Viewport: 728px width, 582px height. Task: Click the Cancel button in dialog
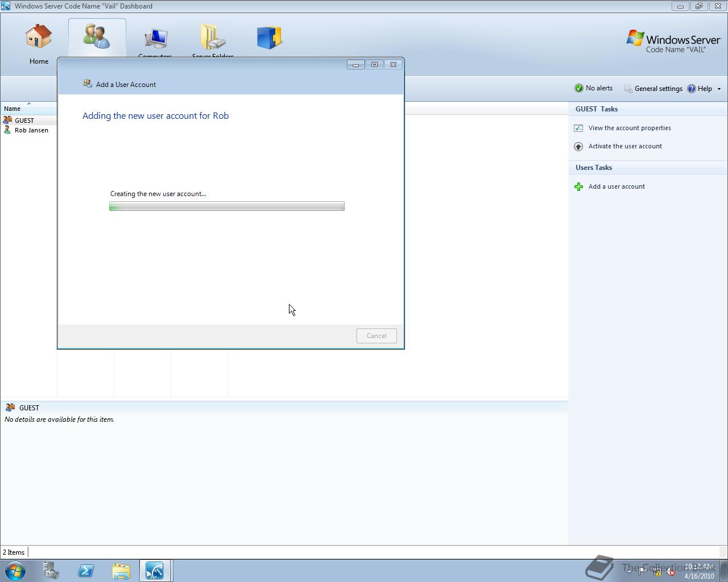377,336
